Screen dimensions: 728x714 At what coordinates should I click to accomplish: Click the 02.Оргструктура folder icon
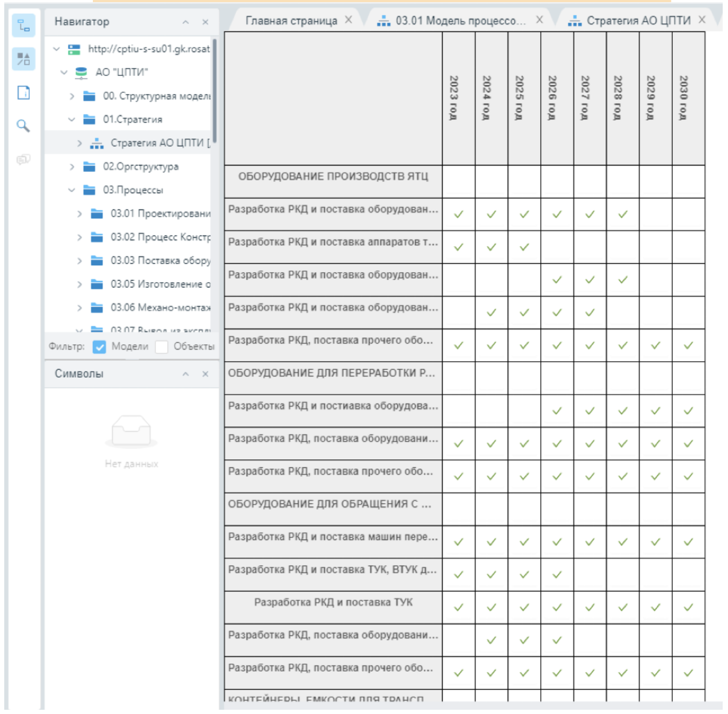coord(89,167)
